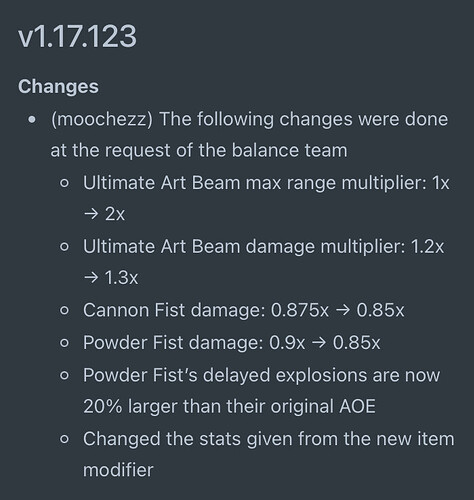
Task: Click the hollow bullet beside Cannon Fist damage
Action: click(64, 310)
